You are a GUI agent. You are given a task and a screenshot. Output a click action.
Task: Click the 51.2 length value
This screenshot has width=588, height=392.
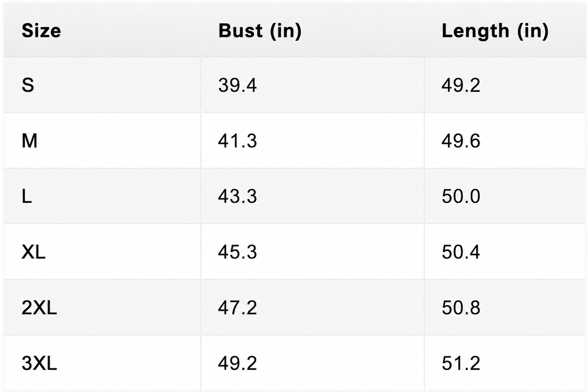(x=461, y=363)
